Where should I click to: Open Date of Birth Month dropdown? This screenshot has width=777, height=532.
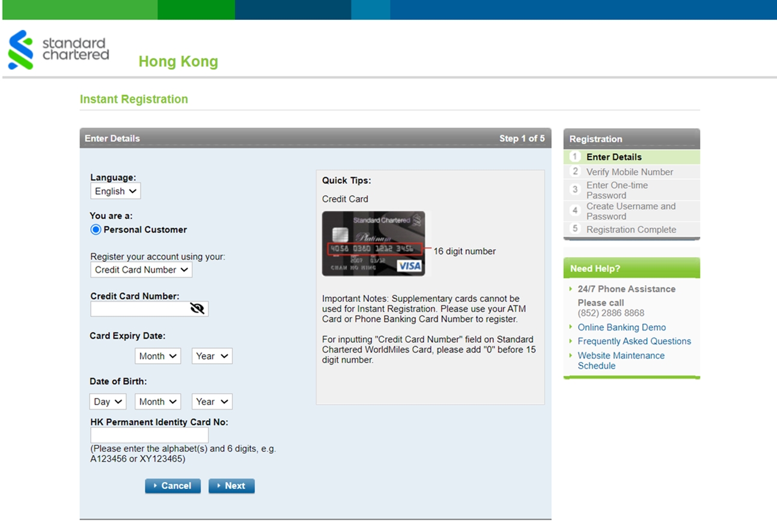157,402
